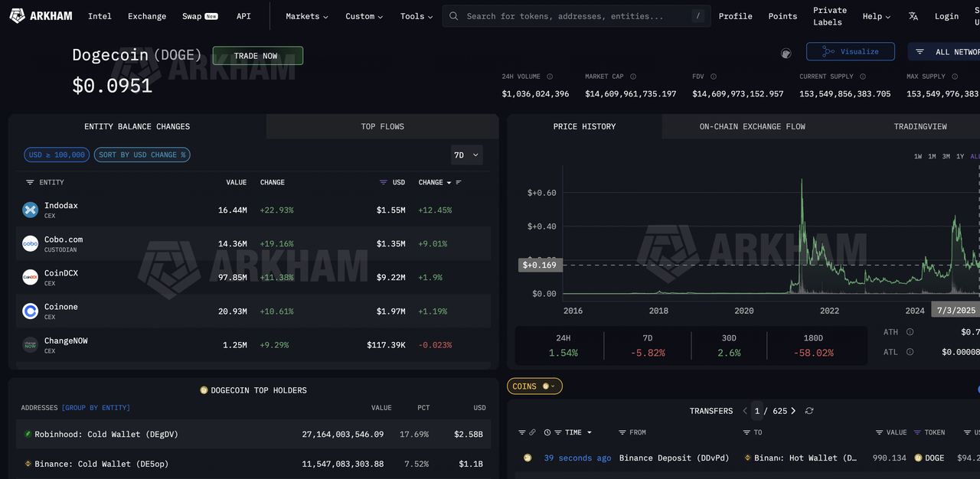The width and height of the screenshot is (980, 479).
Task: Click the Indodax entity logo
Action: tap(30, 210)
